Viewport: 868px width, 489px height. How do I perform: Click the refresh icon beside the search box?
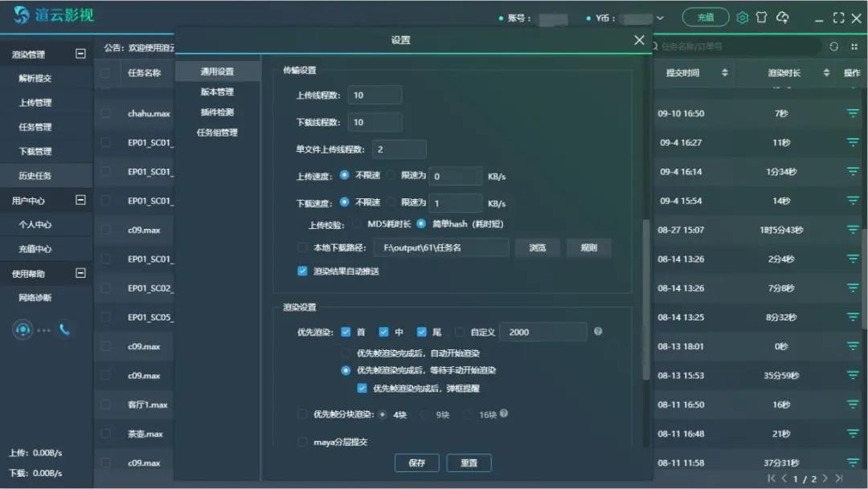[x=833, y=47]
